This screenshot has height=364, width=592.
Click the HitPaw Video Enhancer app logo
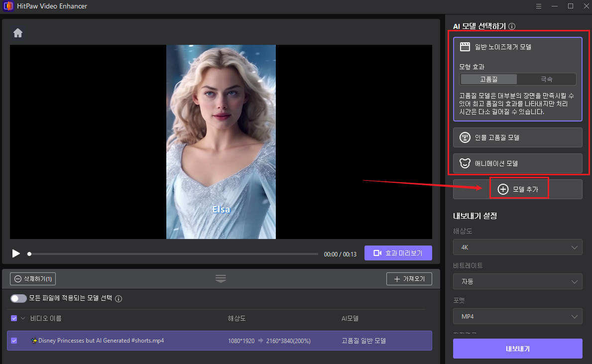(x=8, y=6)
